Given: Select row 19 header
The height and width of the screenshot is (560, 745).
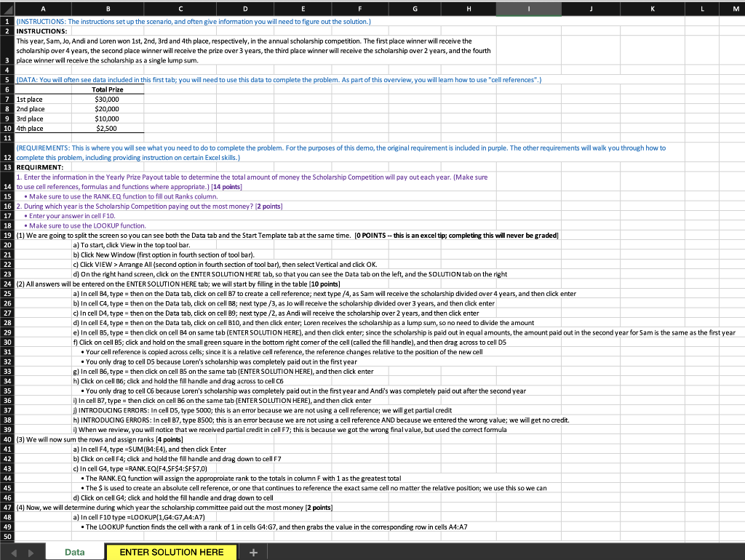Looking at the screenshot, I should click(7, 235).
